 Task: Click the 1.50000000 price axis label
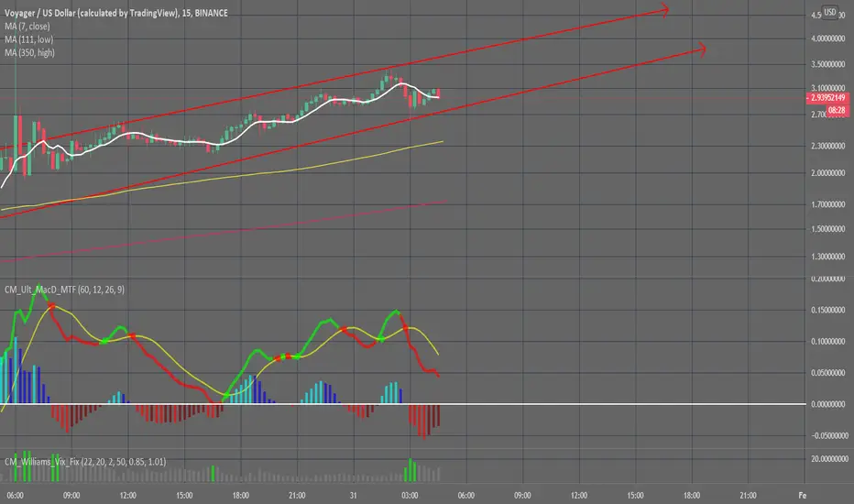coord(827,229)
